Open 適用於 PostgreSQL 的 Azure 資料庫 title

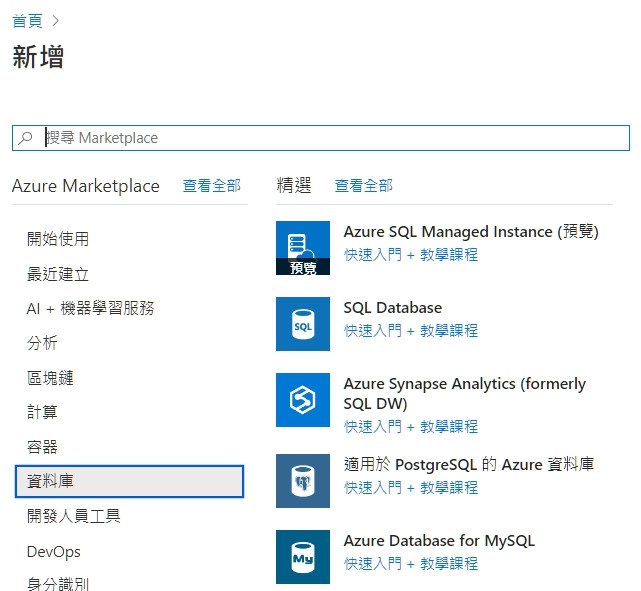[468, 464]
